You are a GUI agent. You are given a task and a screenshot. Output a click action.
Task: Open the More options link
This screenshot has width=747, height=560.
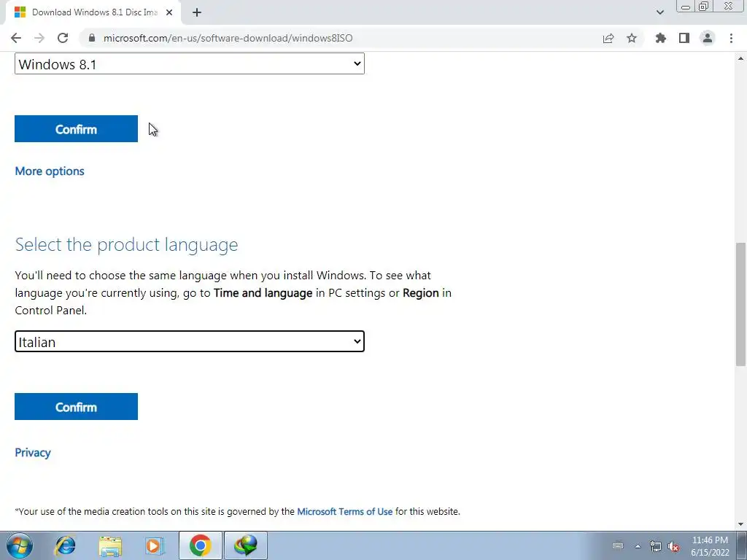pyautogui.click(x=50, y=171)
